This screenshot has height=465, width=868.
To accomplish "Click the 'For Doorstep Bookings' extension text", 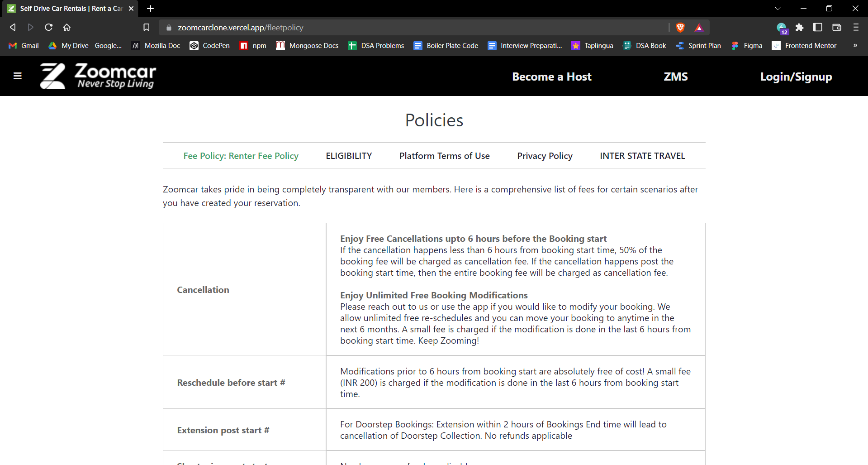I will click(x=503, y=430).
